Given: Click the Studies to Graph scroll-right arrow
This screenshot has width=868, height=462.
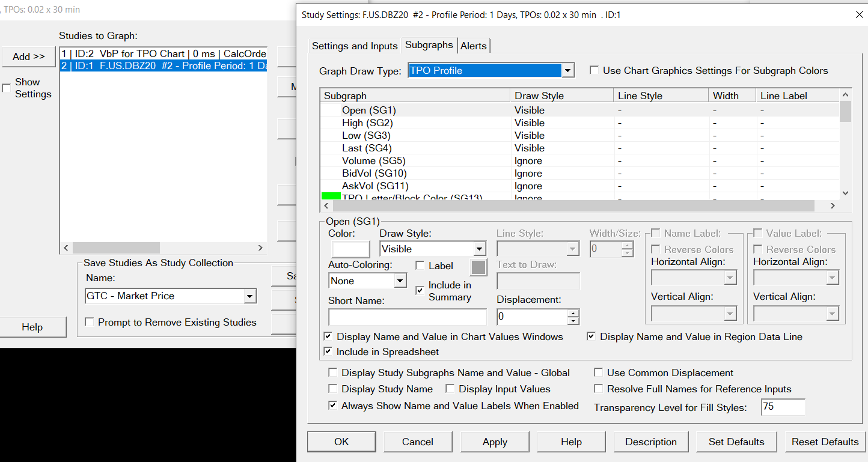Looking at the screenshot, I should (260, 248).
